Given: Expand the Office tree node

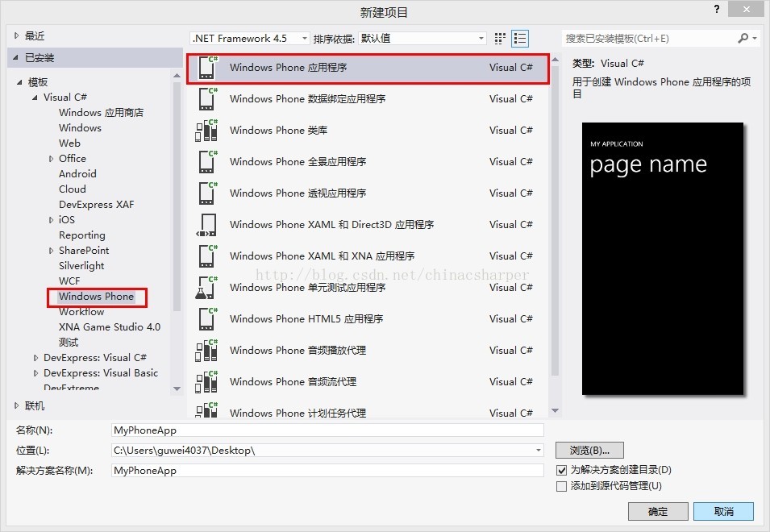Looking at the screenshot, I should click(51, 159).
